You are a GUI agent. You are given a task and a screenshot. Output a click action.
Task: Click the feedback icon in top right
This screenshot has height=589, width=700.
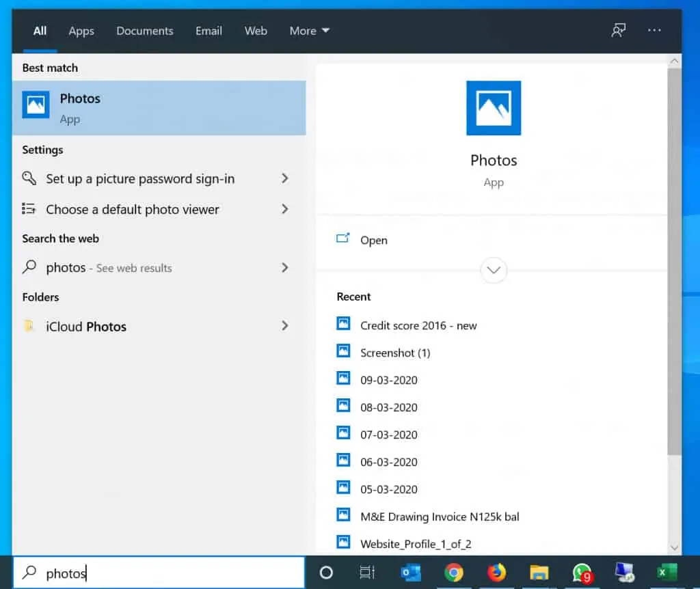tap(619, 31)
